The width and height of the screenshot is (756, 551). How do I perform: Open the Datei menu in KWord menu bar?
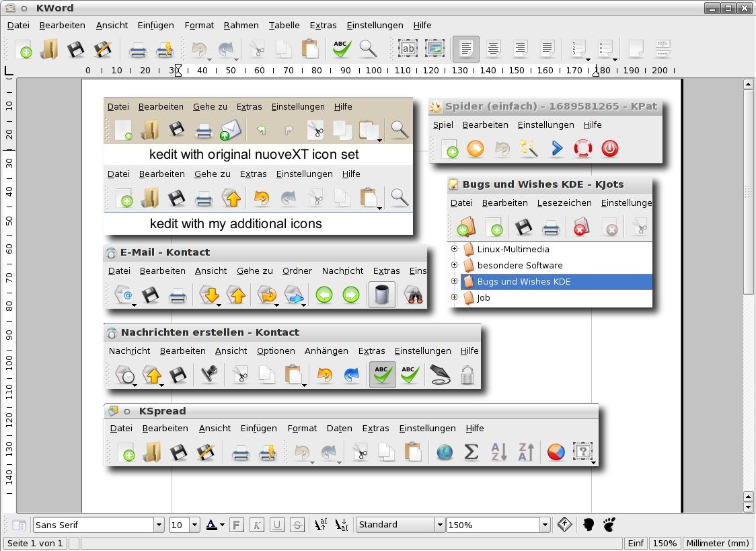(x=18, y=25)
